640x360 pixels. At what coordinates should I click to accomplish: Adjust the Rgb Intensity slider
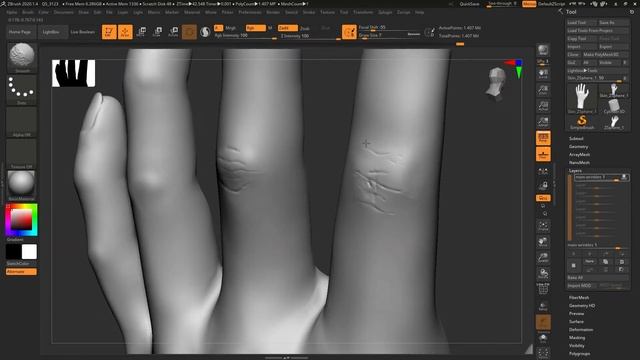245,36
